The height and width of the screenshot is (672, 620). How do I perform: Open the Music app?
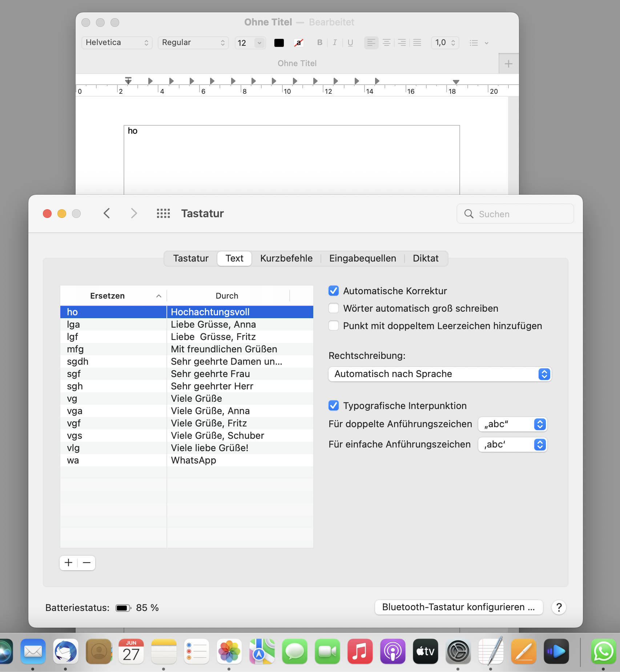[360, 651]
